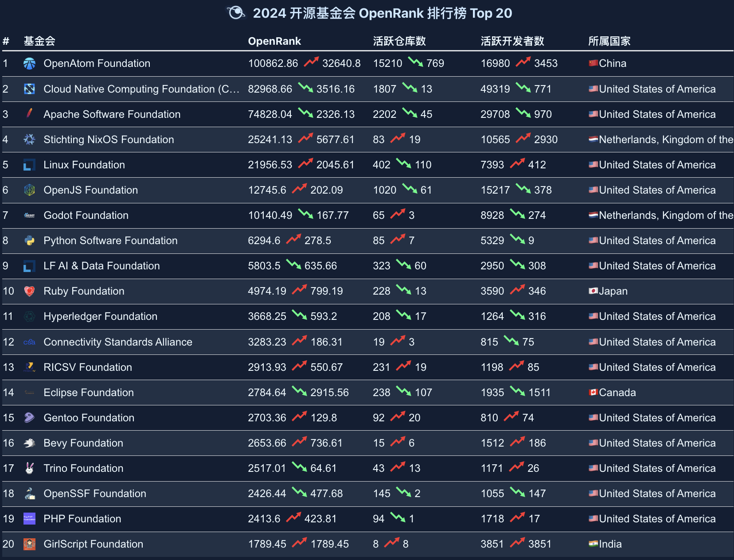Click the Cloud Native Computing Foundation logo
Viewport: 734px width, 560px height.
tap(29, 89)
